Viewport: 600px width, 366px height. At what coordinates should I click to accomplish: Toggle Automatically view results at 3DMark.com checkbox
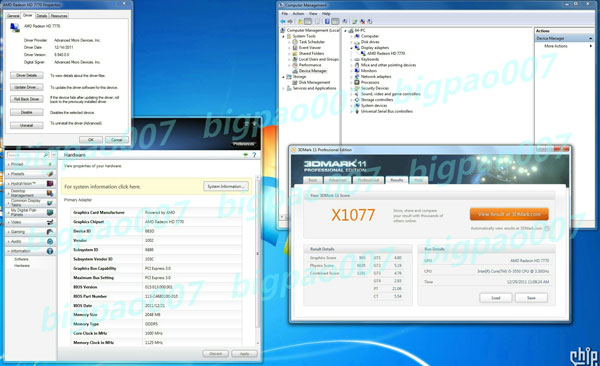(547, 229)
